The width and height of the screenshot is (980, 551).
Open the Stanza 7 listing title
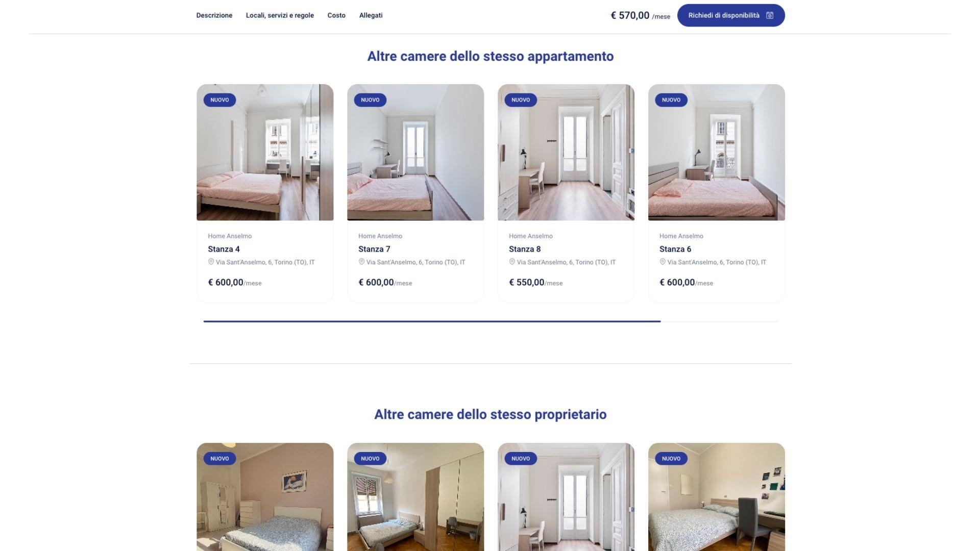(x=374, y=249)
